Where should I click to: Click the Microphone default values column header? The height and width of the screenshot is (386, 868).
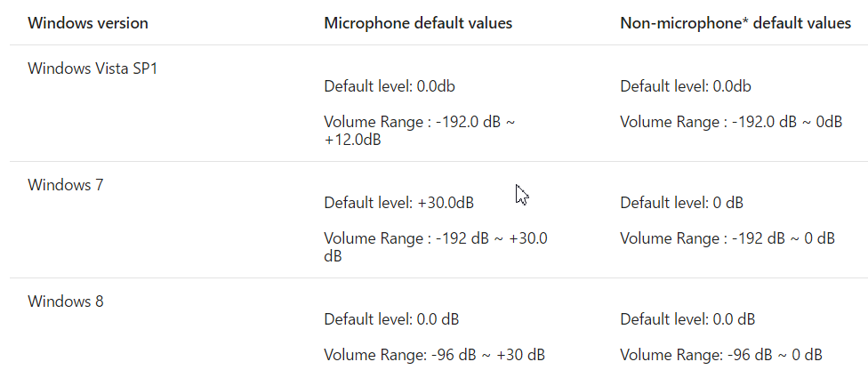coord(418,23)
